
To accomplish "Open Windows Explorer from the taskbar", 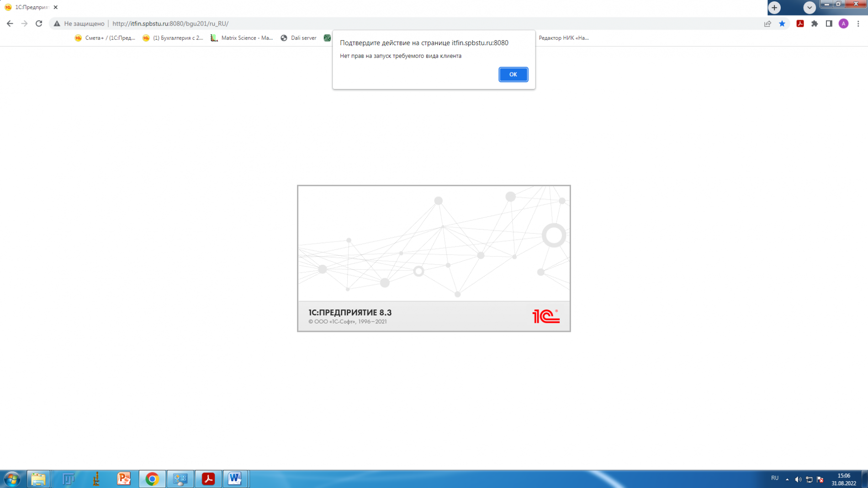I will pyautogui.click(x=38, y=479).
